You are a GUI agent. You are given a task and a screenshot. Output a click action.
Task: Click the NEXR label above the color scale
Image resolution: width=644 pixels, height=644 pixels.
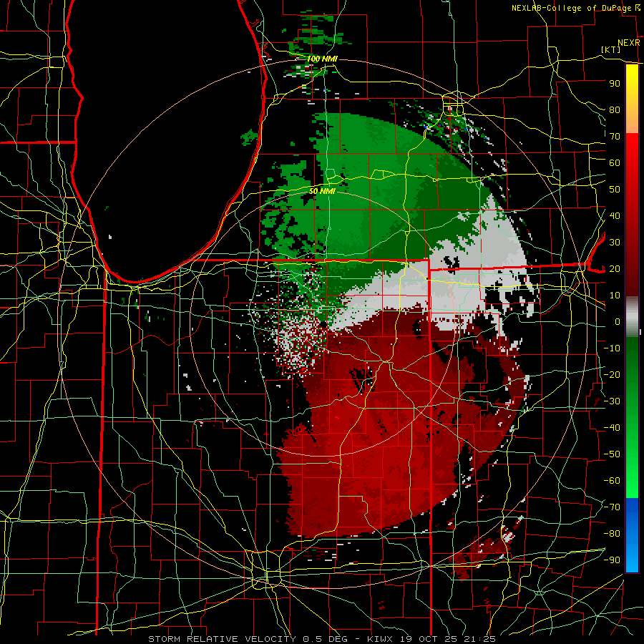(x=628, y=43)
